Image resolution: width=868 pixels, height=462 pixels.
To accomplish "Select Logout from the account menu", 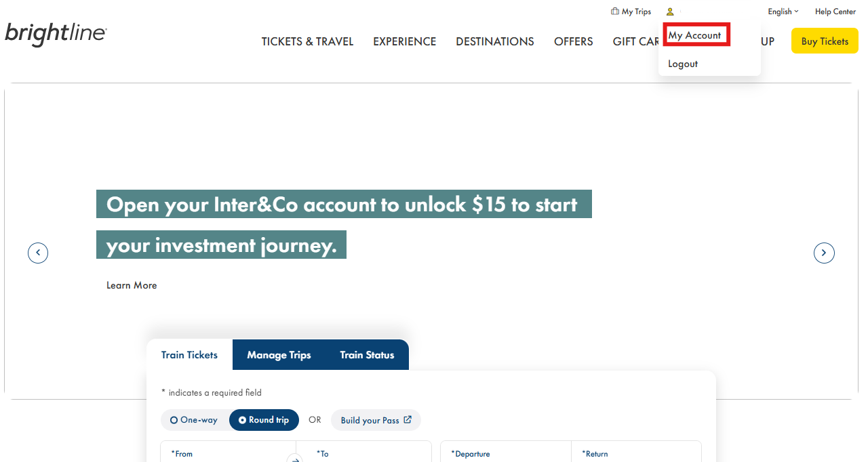I will click(683, 64).
